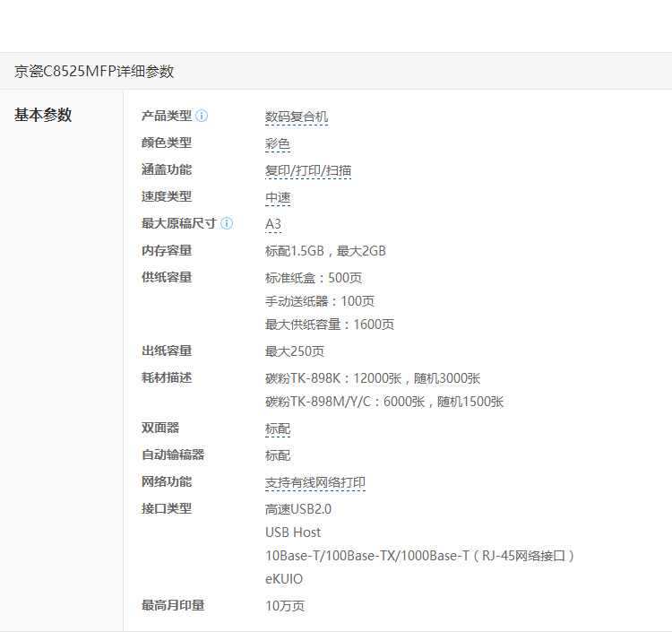
Task: Select the 内存容量 label
Action: [x=167, y=250]
